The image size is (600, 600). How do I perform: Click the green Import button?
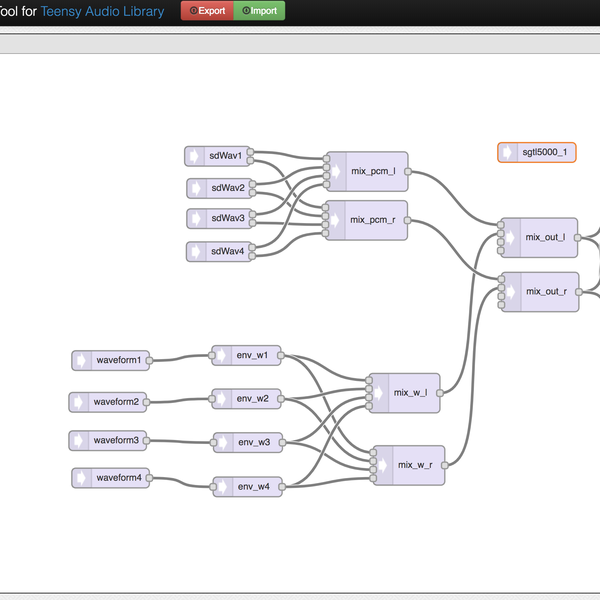(x=259, y=11)
